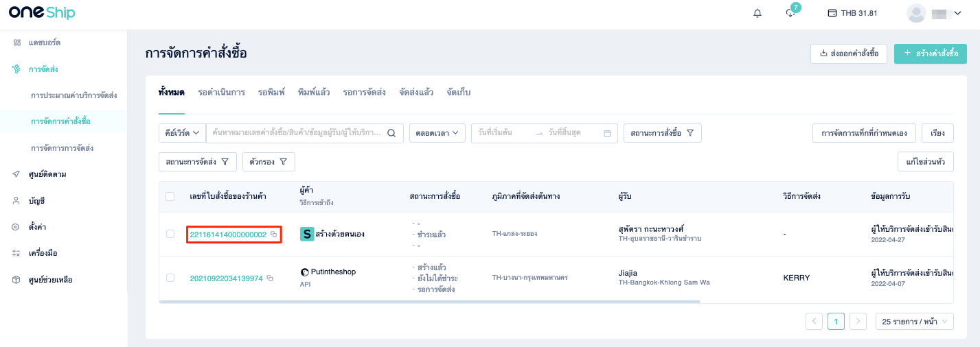Viewport: 980px width, 347px height.
Task: Click KERRY shipping method cell
Action: (797, 278)
